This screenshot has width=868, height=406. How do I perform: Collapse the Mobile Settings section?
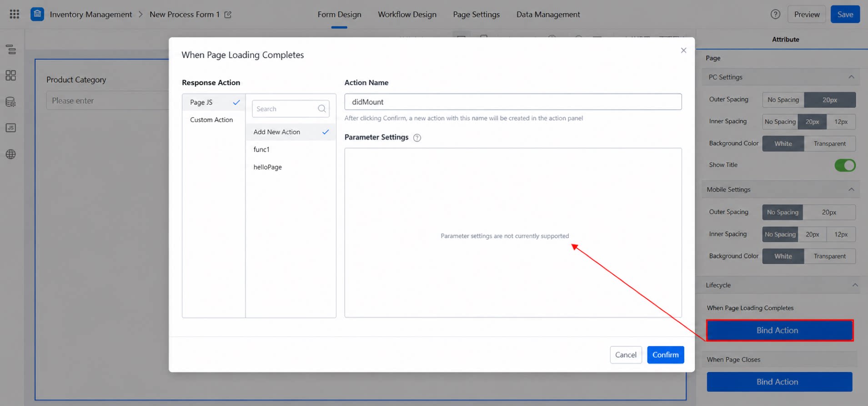point(851,189)
